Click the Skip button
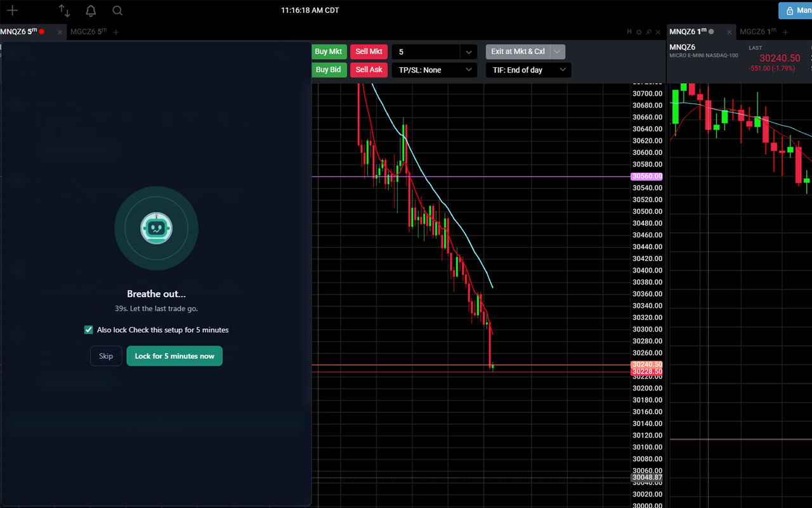Image resolution: width=812 pixels, height=508 pixels. coord(106,356)
